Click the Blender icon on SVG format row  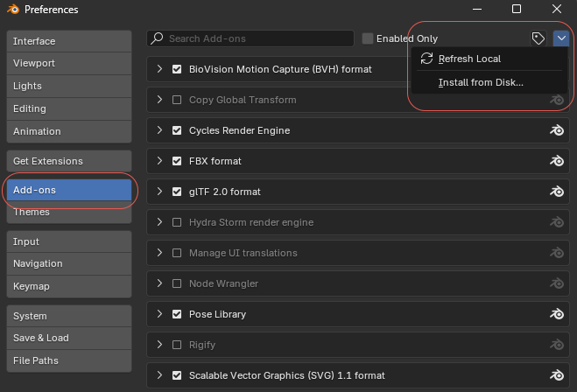(x=556, y=375)
